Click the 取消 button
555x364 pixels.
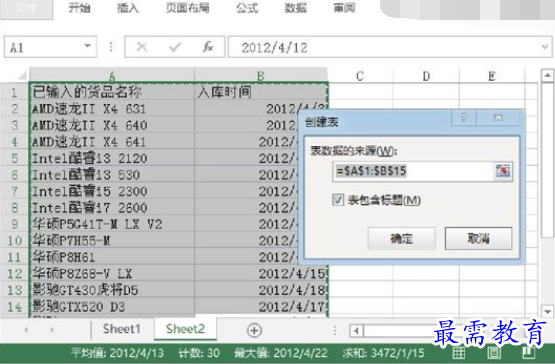(x=478, y=239)
